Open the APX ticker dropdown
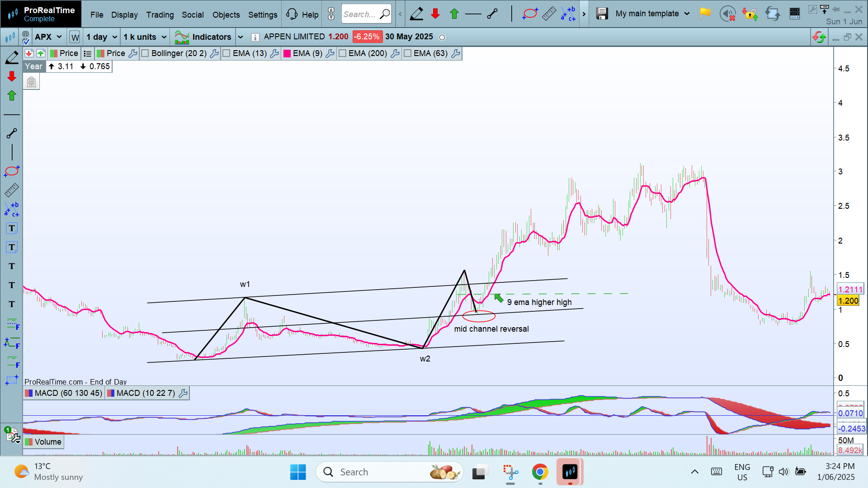The image size is (868, 488). click(48, 37)
